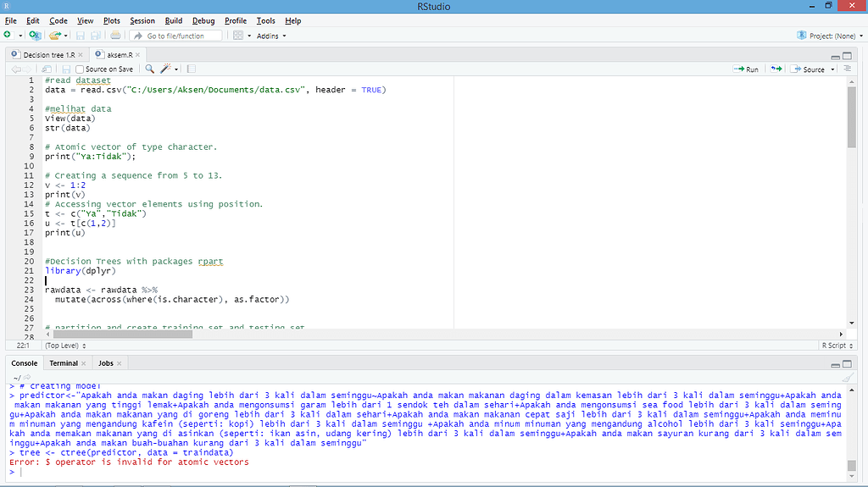Open the Code menu
The width and height of the screenshot is (868, 487).
coord(58,20)
